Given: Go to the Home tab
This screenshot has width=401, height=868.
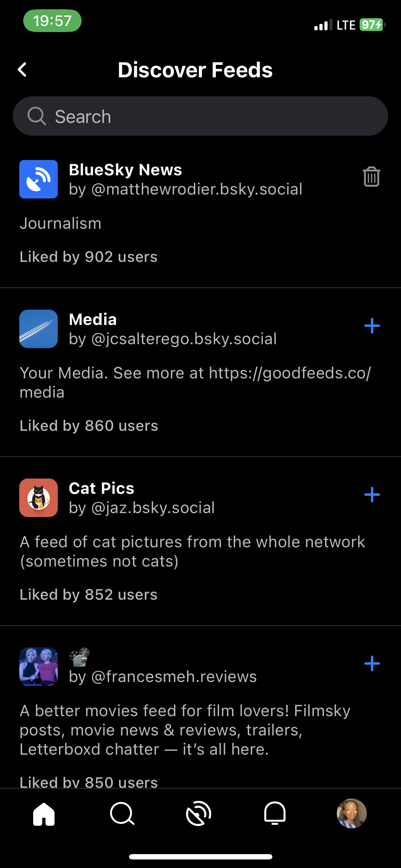Looking at the screenshot, I should (44, 814).
